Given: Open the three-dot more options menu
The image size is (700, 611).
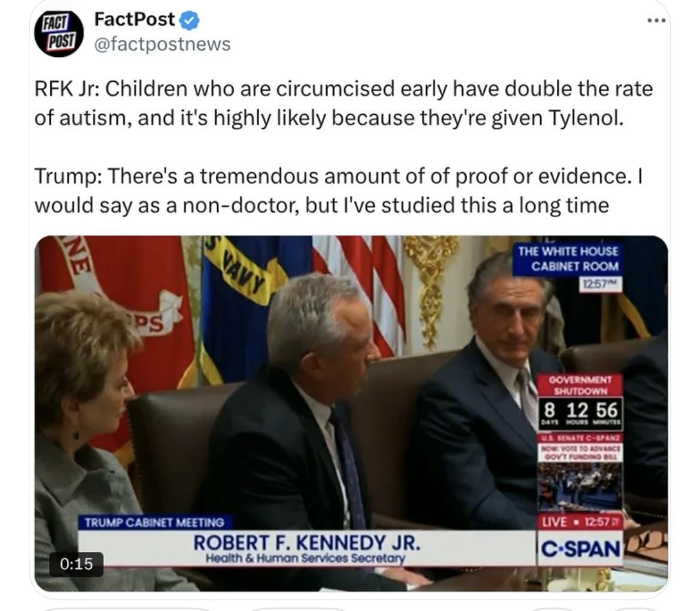Looking at the screenshot, I should (x=657, y=20).
